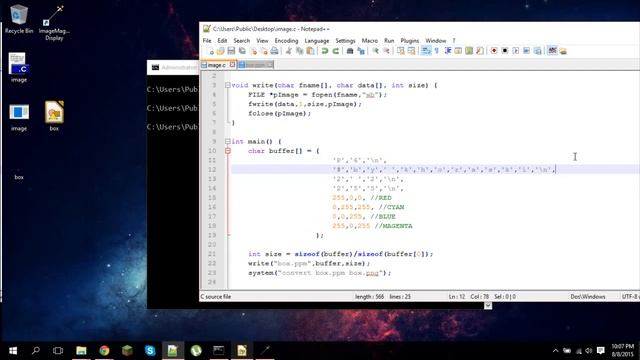
Task: Toggle the indent guide toolbar icon
Action: point(448,51)
